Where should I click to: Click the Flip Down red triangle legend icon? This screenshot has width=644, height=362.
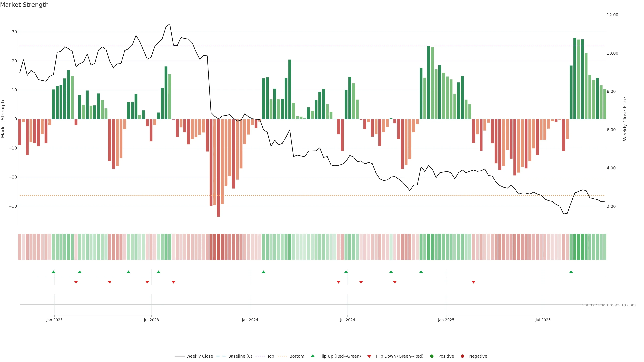coord(369,356)
